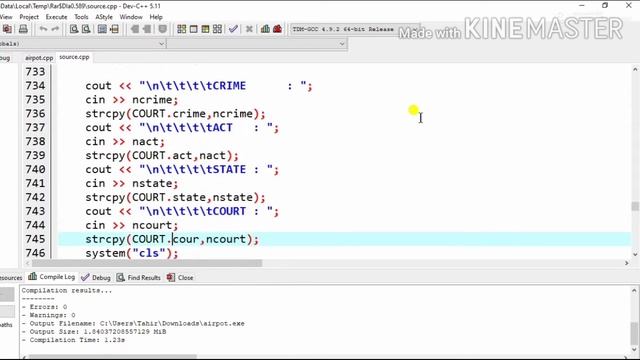640x360 pixels.
Task: Click line number 734 in the gutter
Action: point(35,86)
